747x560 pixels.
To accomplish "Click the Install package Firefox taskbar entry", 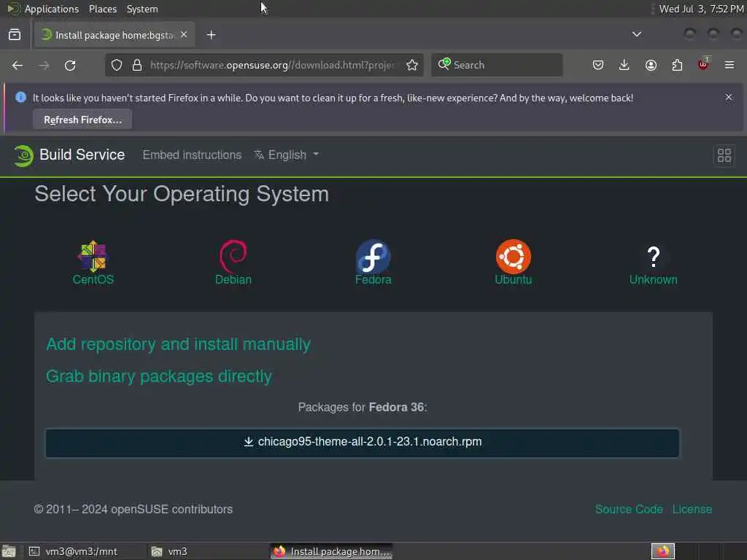I will click(332, 551).
